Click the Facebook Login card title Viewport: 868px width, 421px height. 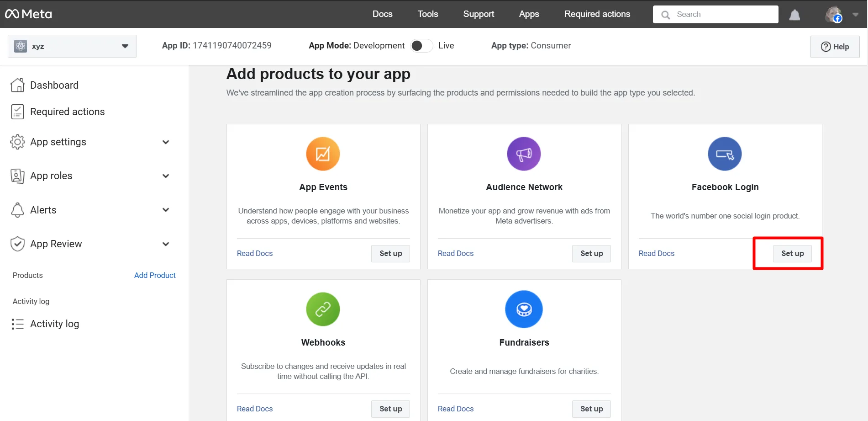point(725,187)
